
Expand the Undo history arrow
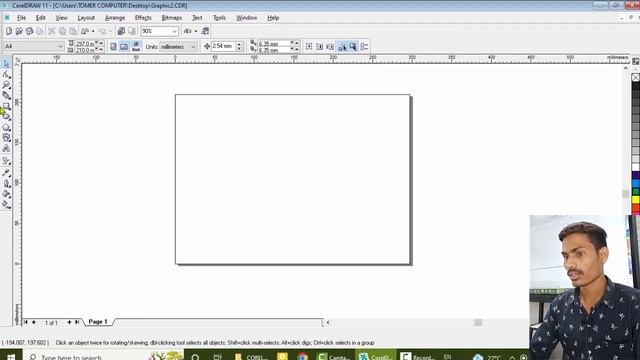93,31
